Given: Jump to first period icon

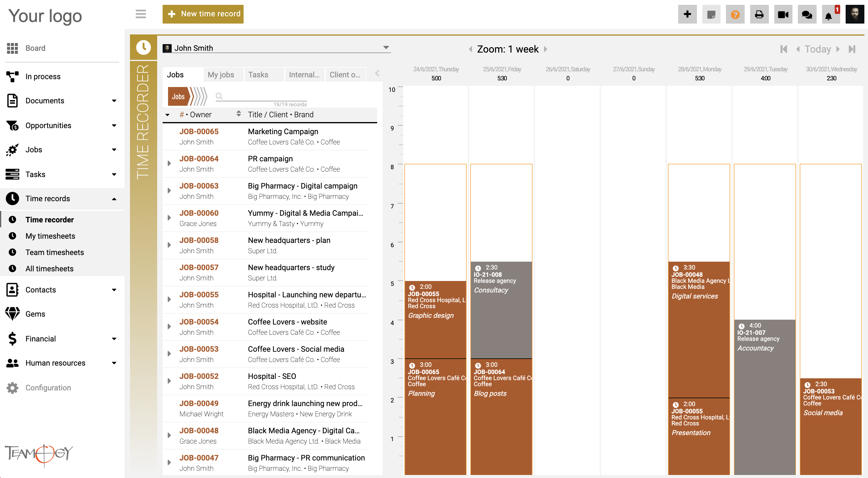Looking at the screenshot, I should pyautogui.click(x=784, y=49).
